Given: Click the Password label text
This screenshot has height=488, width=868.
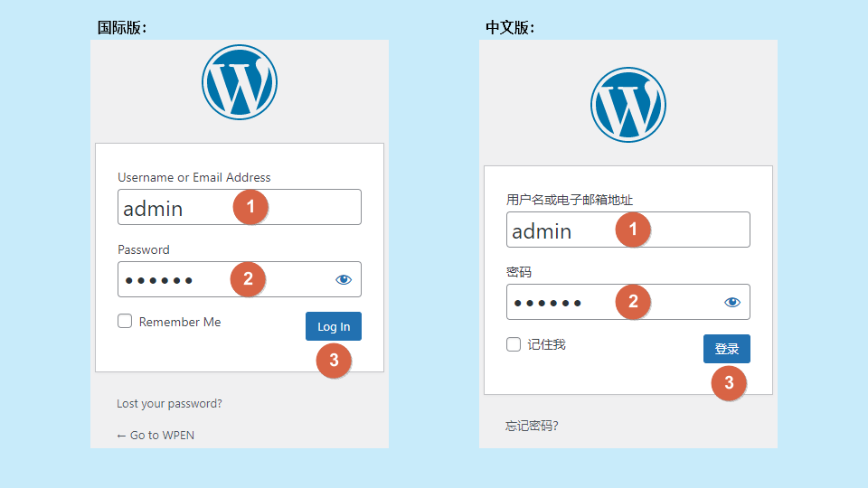Looking at the screenshot, I should [144, 250].
